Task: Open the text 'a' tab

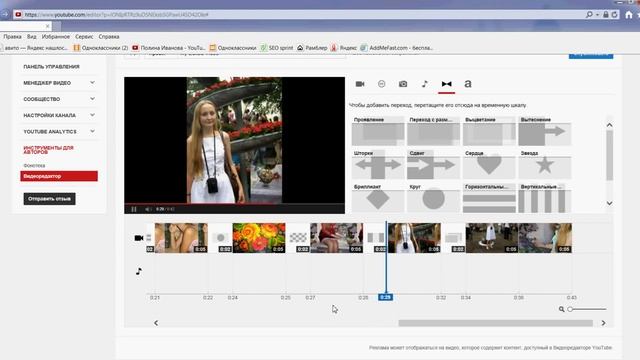Action: click(x=468, y=84)
